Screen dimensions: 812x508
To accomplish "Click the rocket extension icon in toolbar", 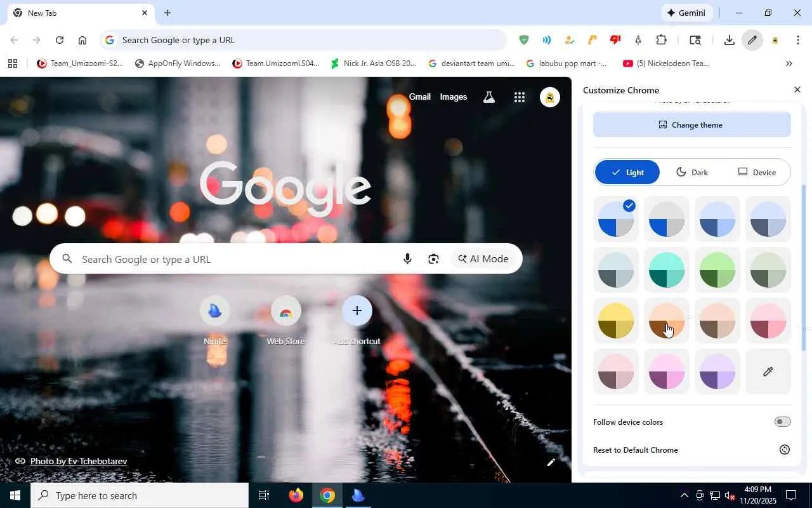I will point(638,40).
